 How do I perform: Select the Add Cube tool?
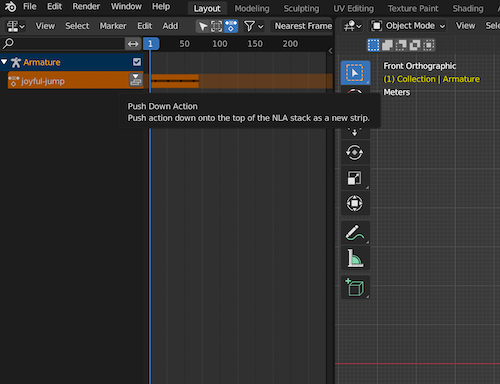(355, 287)
